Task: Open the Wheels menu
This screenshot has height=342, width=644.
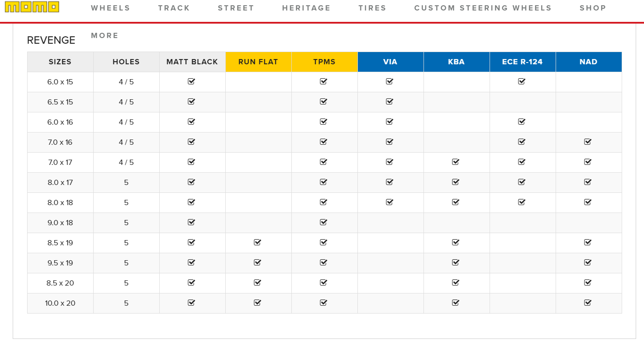Action: tap(111, 8)
